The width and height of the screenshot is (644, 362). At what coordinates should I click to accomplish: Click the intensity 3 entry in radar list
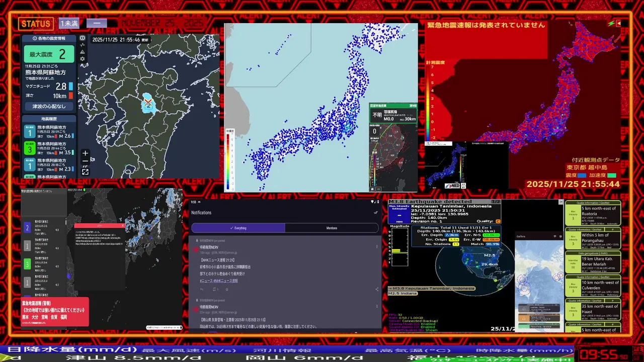43,264
